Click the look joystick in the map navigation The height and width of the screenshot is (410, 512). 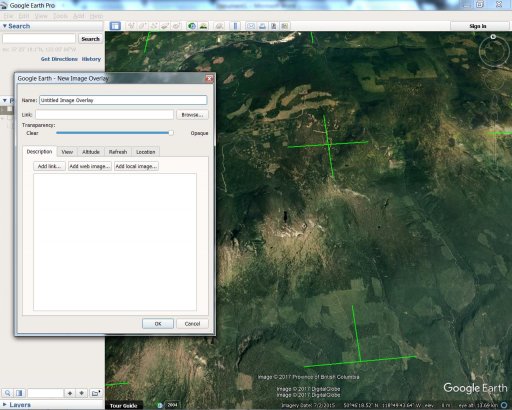(494, 51)
